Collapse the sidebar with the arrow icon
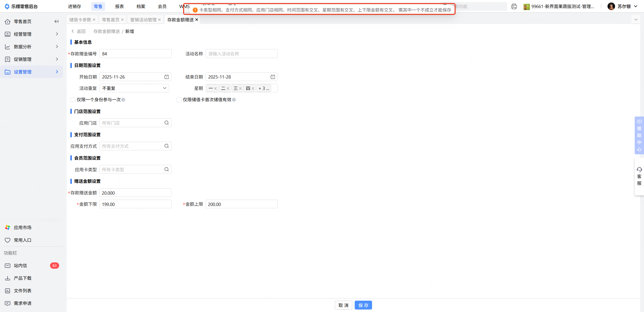This screenshot has width=644, height=312. point(56,21)
